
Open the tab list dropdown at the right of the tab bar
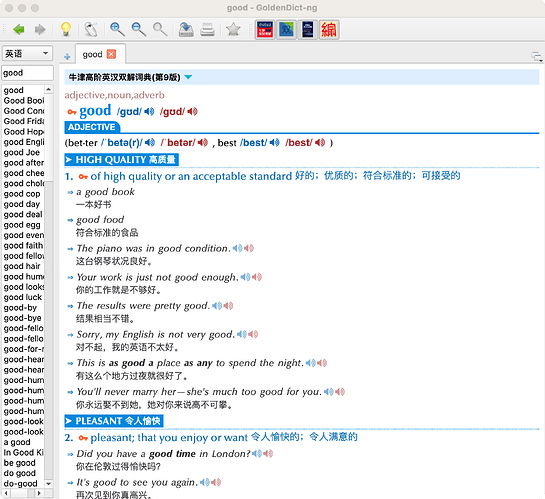(536, 57)
